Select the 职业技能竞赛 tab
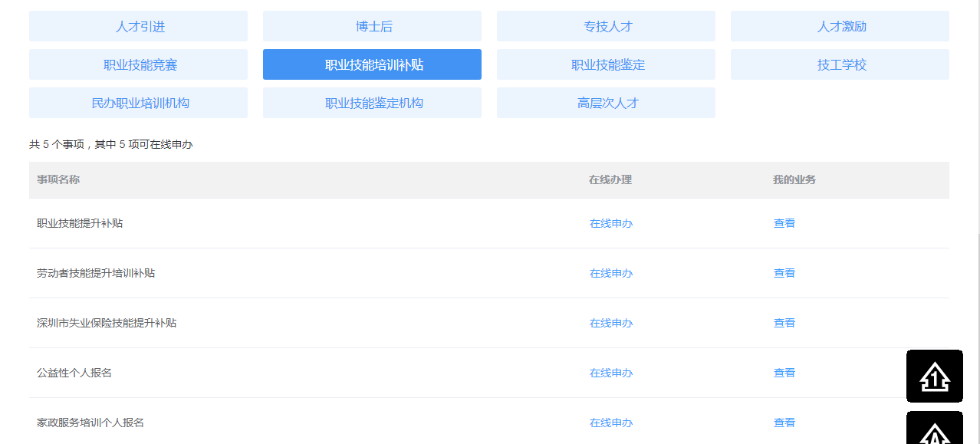The height and width of the screenshot is (444, 980). (x=138, y=64)
